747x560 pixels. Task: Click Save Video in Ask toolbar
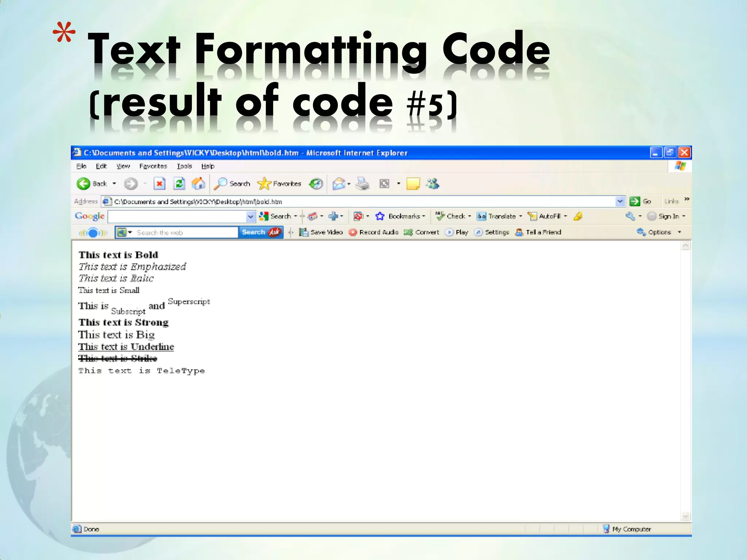click(321, 232)
